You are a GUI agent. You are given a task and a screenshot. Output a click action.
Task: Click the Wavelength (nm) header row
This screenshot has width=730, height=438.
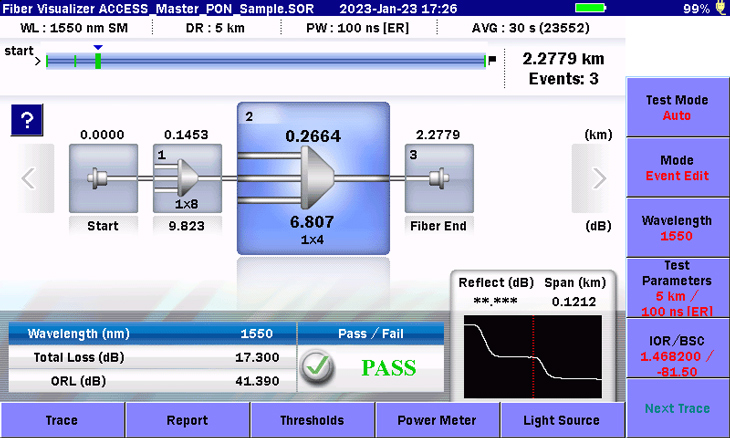pos(152,334)
